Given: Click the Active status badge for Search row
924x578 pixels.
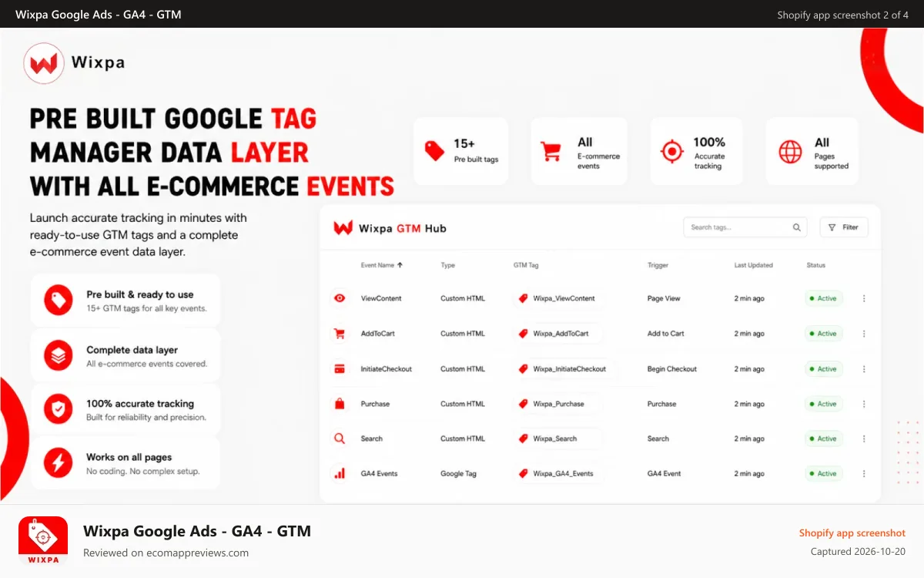Looking at the screenshot, I should click(x=824, y=439).
